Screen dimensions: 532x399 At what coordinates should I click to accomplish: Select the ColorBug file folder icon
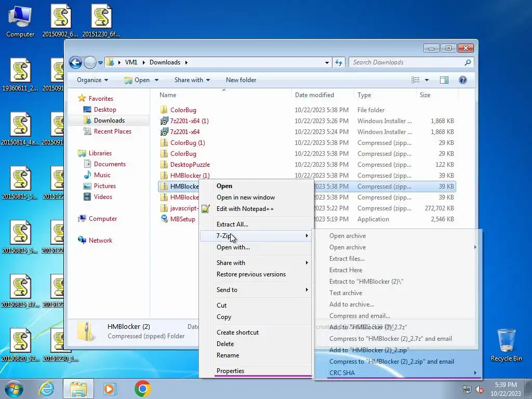coord(164,110)
